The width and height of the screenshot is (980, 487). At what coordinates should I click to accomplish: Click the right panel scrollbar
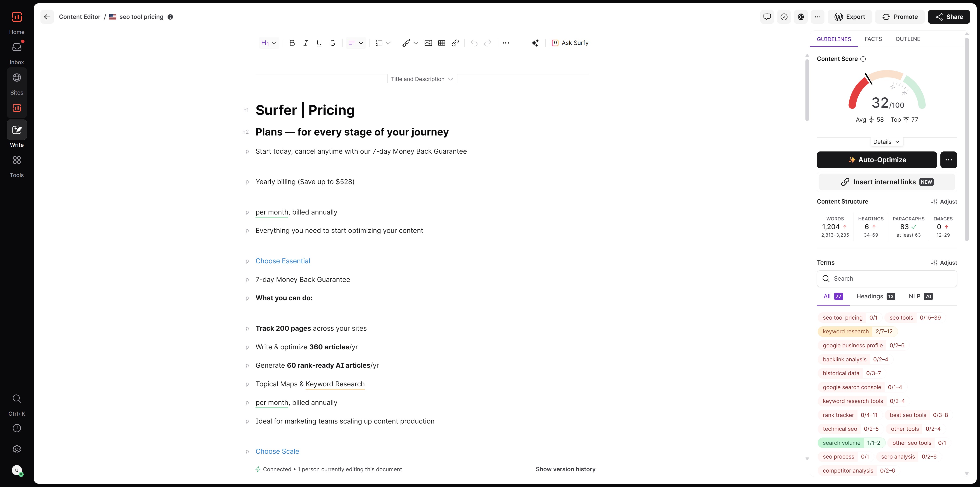(x=967, y=139)
